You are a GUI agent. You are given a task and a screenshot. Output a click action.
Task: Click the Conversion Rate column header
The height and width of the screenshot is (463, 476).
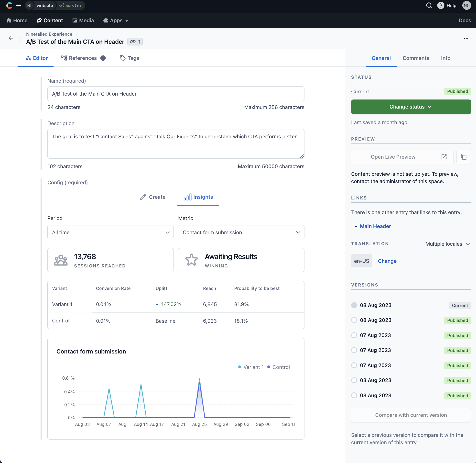(x=113, y=288)
